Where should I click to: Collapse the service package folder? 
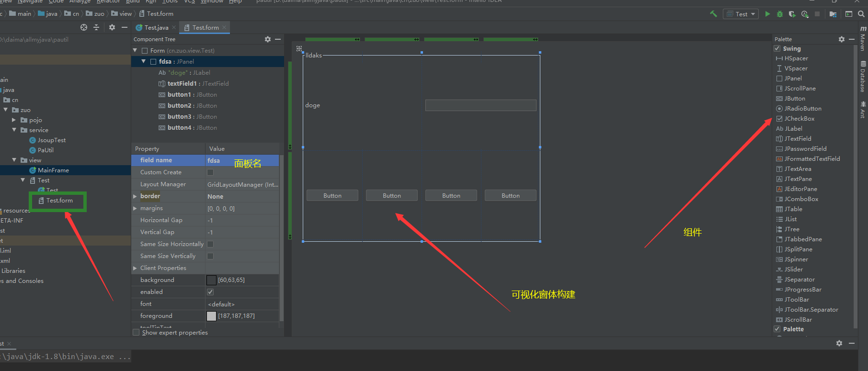14,130
